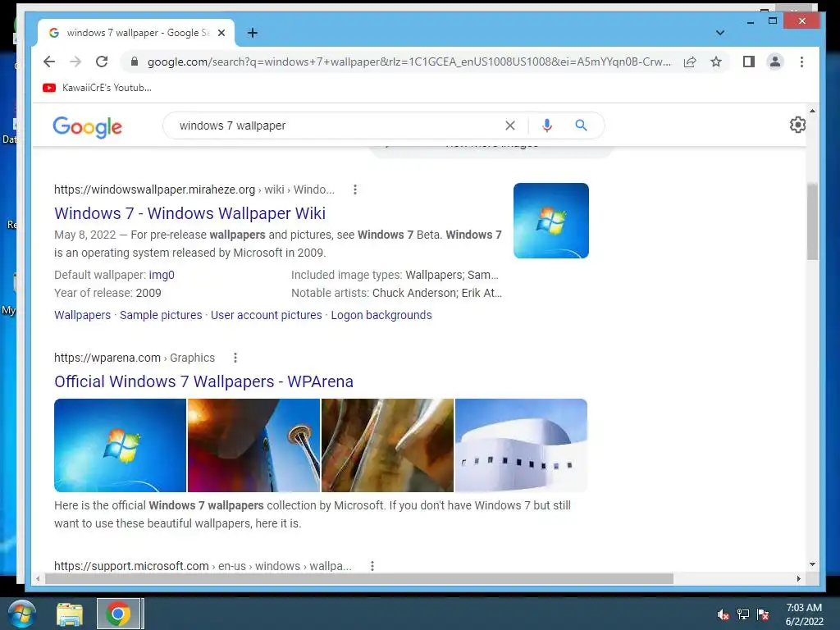The width and height of the screenshot is (840, 630).
Task: Open options for the wparena.com result
Action: pos(235,358)
